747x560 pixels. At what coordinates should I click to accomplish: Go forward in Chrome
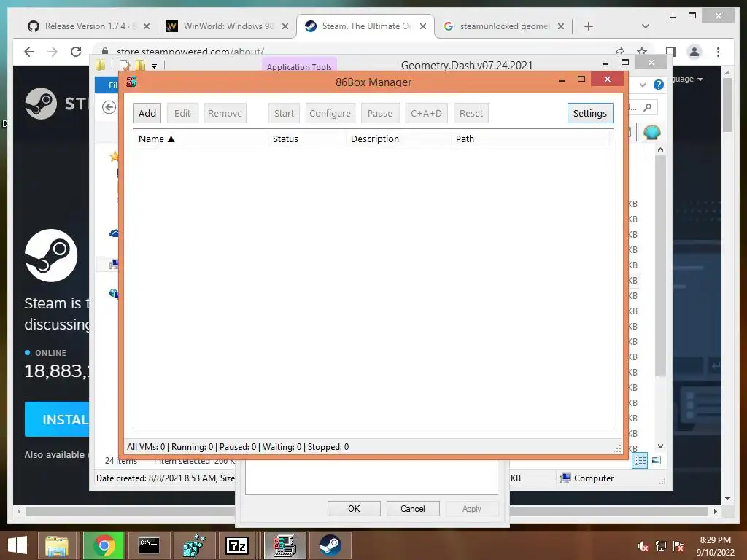[x=53, y=52]
